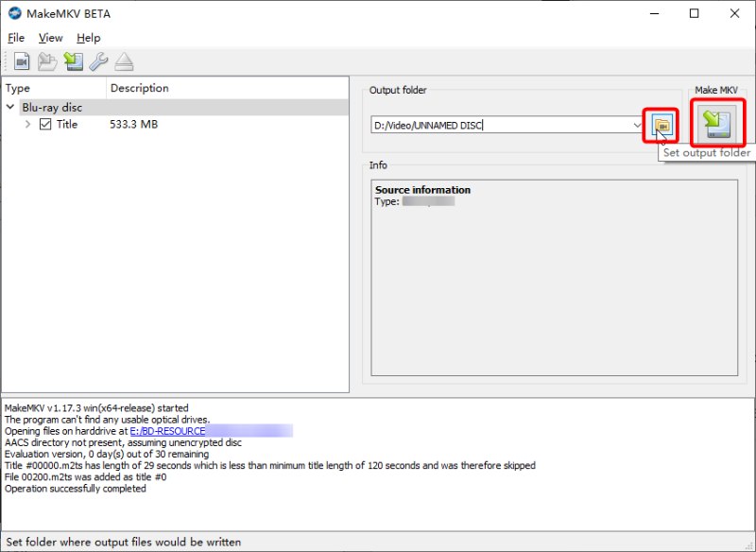Screen dimensions: 756x552
Task: Open Preferences via the wrench icon
Action: (99, 61)
